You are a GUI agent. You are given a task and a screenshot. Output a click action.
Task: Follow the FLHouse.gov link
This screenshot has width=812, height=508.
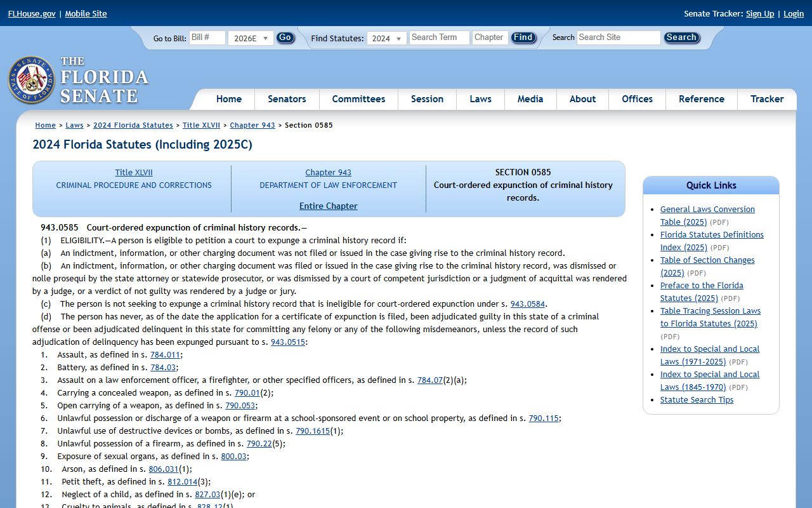[x=32, y=13]
